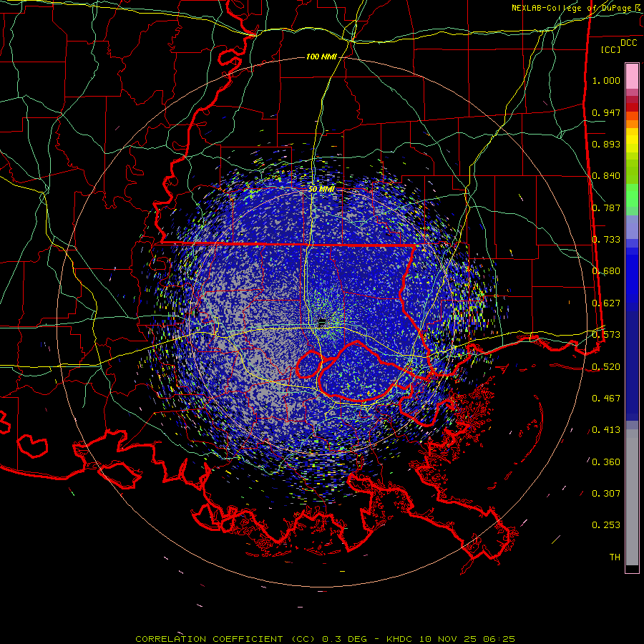644x644 pixels.
Task: Click the gray segment of the color bar
Action: point(632,497)
